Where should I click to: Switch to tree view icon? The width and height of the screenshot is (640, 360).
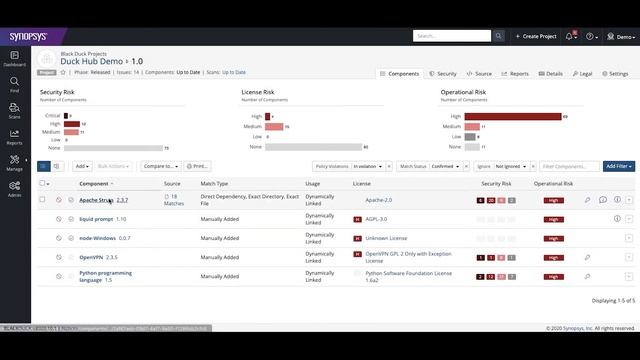click(57, 166)
